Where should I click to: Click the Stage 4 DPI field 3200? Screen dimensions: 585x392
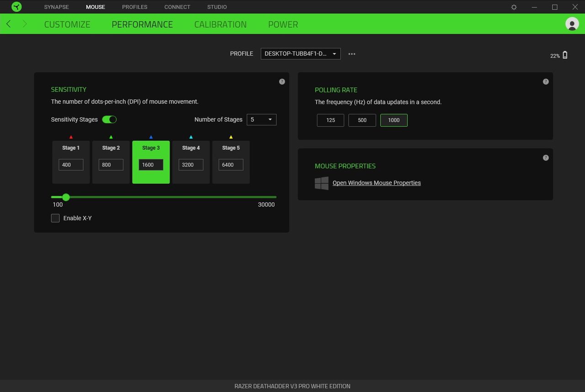click(191, 164)
